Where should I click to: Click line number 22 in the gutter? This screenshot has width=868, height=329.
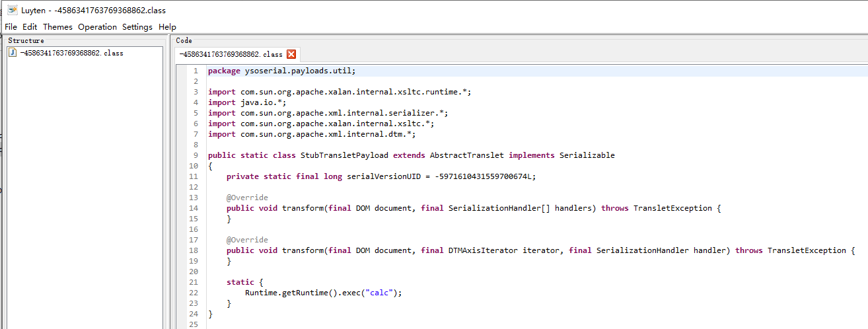point(193,293)
